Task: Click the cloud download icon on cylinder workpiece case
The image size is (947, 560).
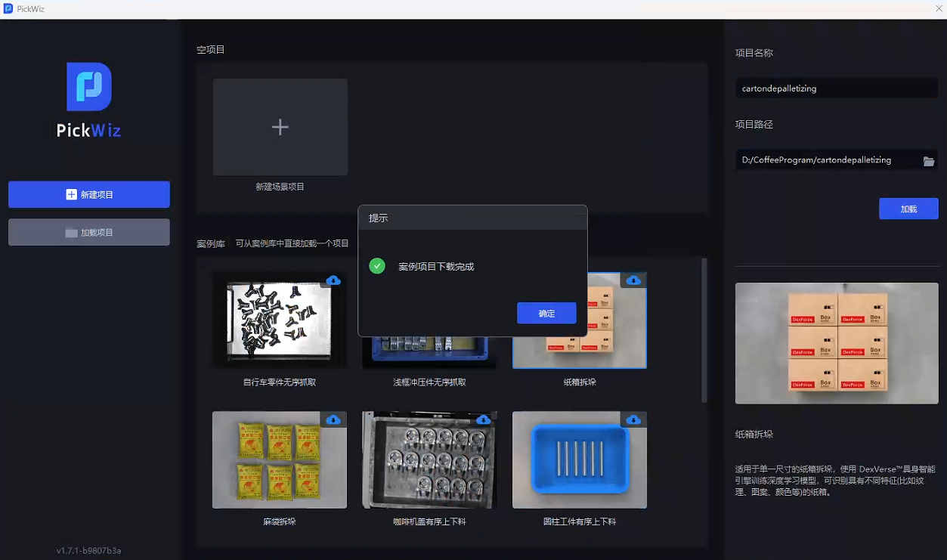Action: click(633, 419)
